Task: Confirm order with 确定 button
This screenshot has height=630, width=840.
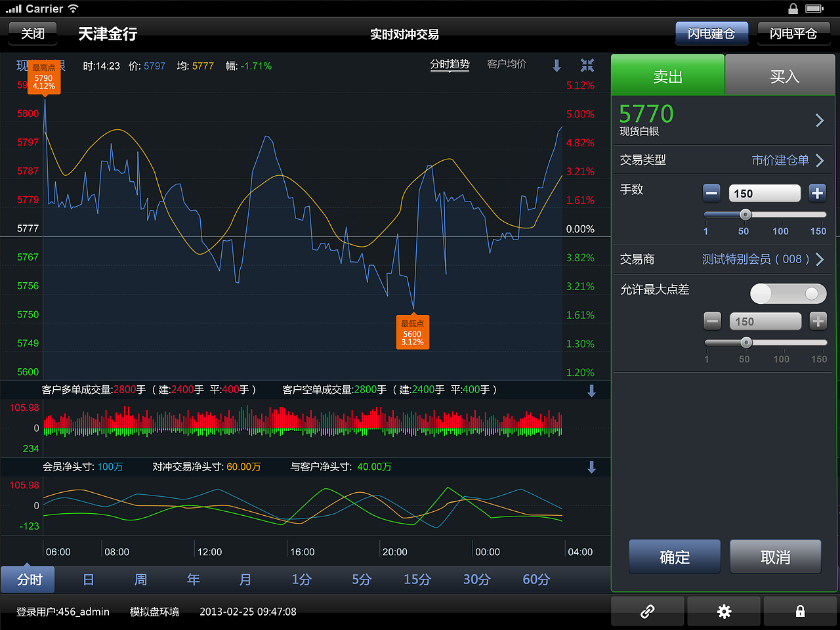Action: (x=675, y=557)
